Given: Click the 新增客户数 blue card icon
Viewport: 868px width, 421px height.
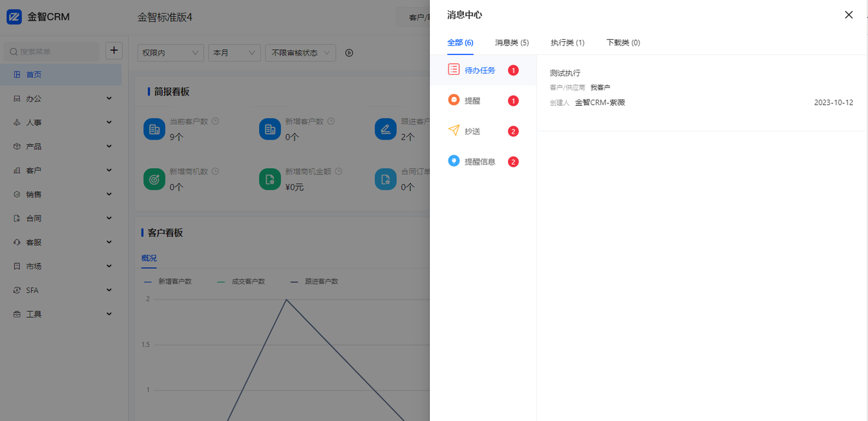Looking at the screenshot, I should pyautogui.click(x=270, y=129).
